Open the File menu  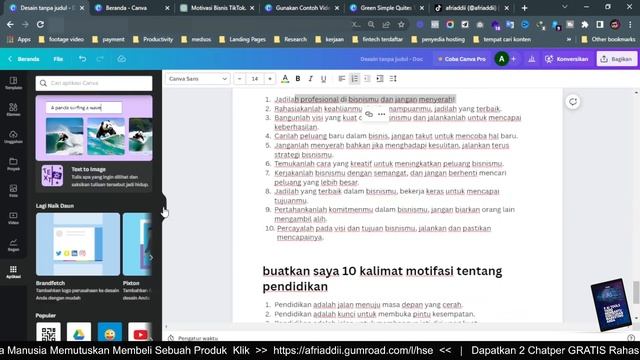[x=58, y=59]
